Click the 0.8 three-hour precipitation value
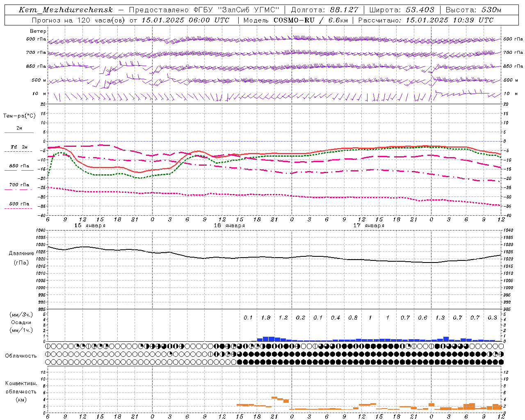 pyautogui.click(x=353, y=318)
